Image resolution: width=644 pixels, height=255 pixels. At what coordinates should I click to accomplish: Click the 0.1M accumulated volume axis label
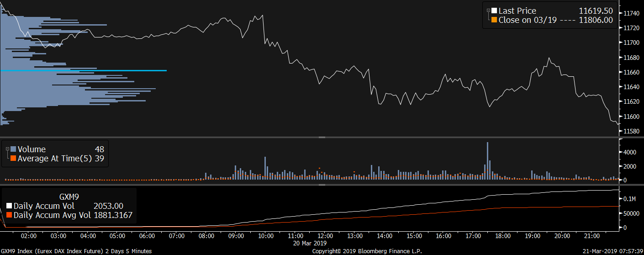click(630, 199)
